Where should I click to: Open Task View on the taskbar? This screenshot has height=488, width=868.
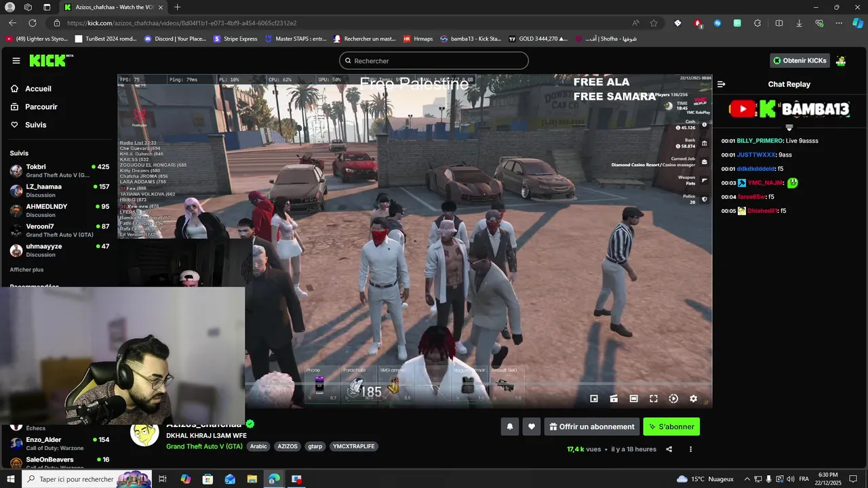tap(163, 479)
